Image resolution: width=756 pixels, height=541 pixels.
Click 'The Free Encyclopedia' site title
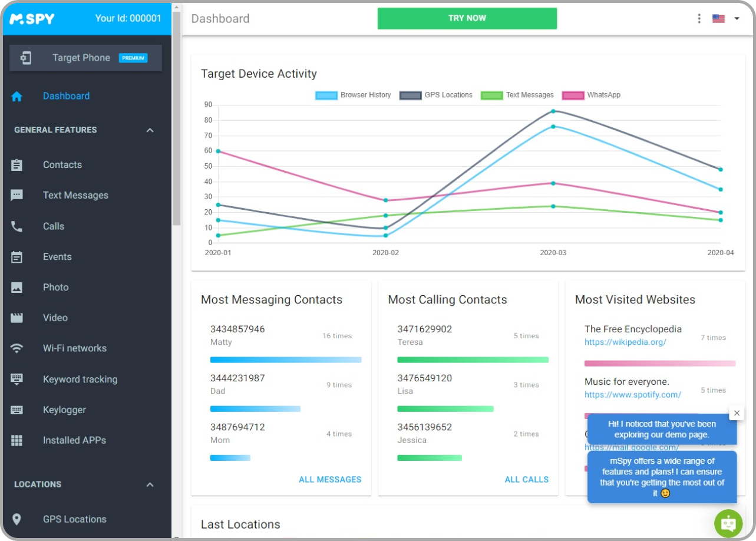[x=633, y=329]
